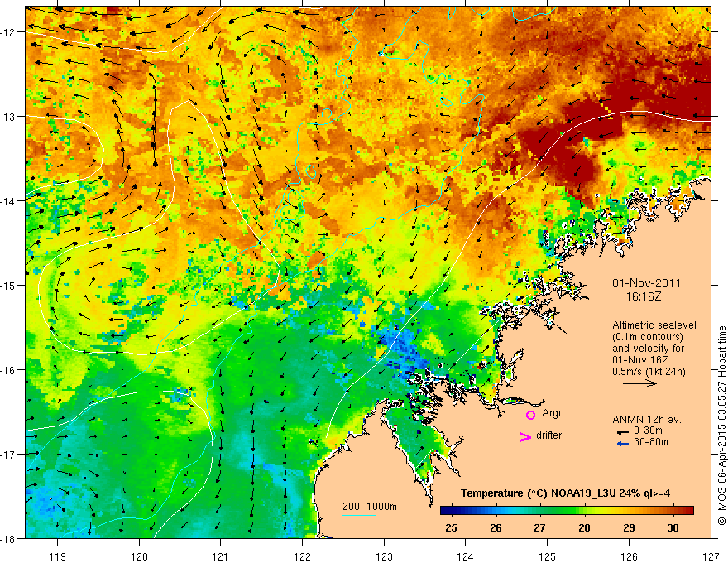
Task: Click the '0-30m' depth label
Action: point(648,431)
